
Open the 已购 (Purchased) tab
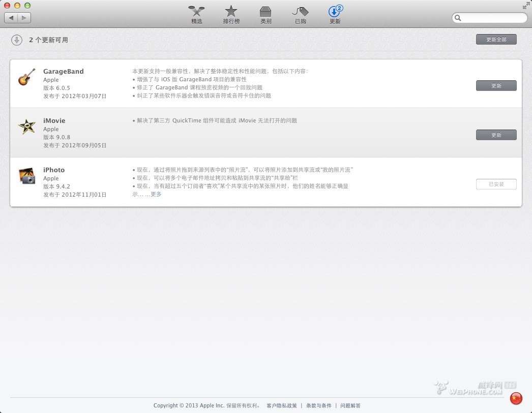pyautogui.click(x=300, y=15)
